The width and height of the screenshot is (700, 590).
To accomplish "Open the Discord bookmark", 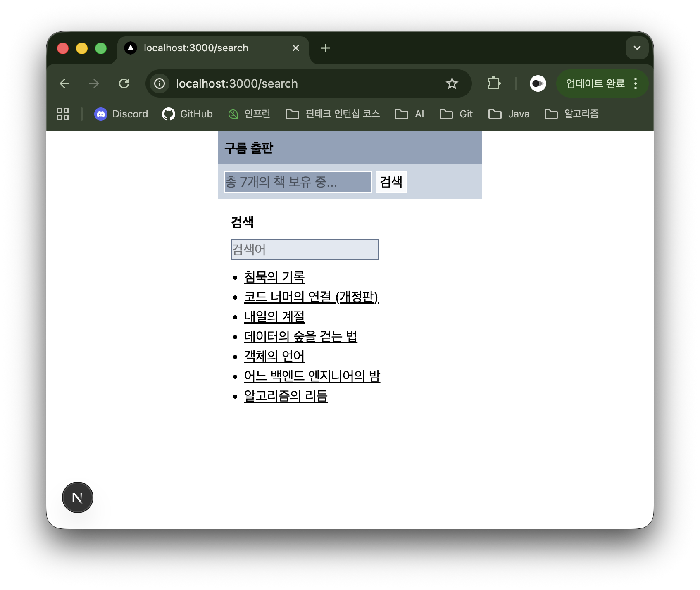I will [x=121, y=114].
